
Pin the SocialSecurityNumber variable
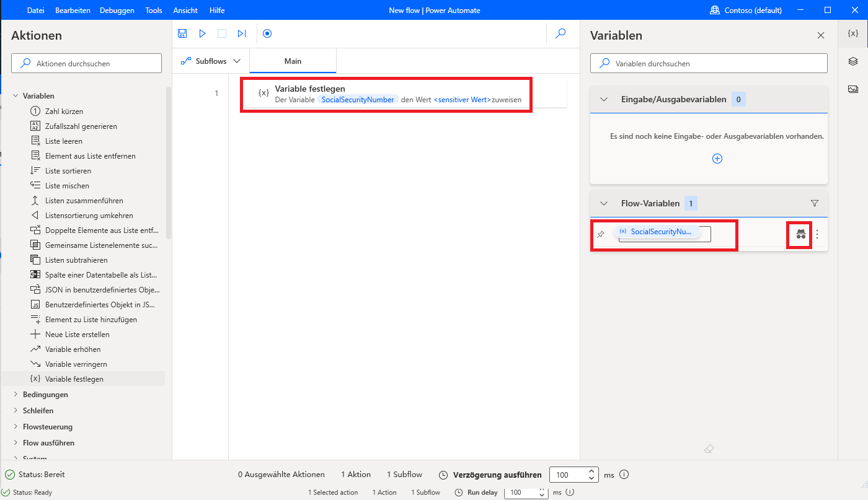point(600,235)
